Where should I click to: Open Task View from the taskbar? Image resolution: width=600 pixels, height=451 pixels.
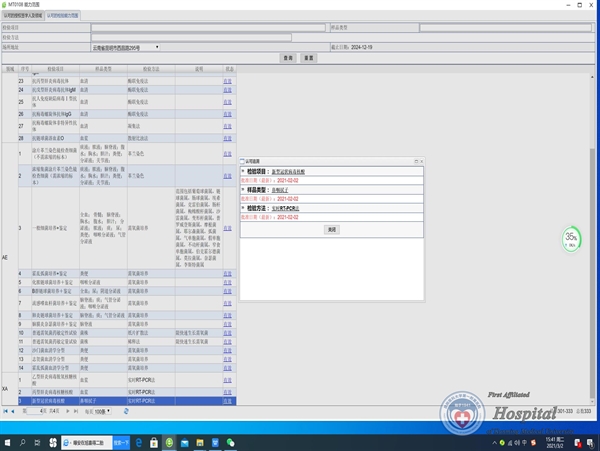[37, 443]
